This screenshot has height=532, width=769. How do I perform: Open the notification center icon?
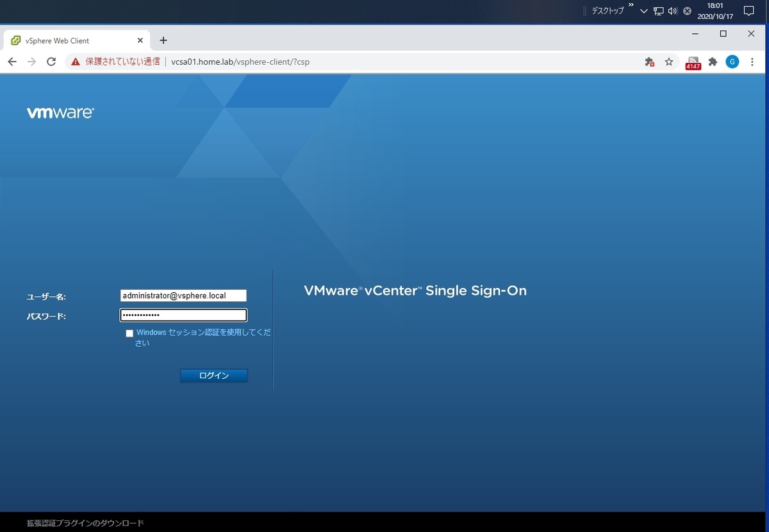(748, 11)
